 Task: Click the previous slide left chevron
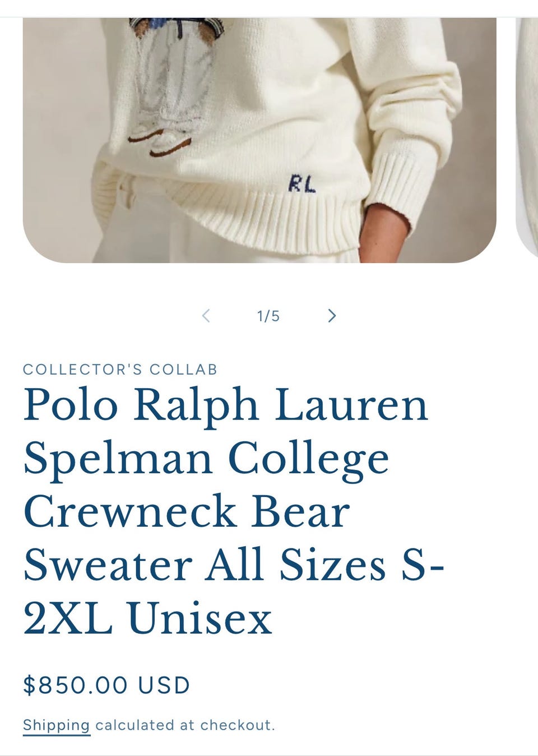click(x=206, y=316)
